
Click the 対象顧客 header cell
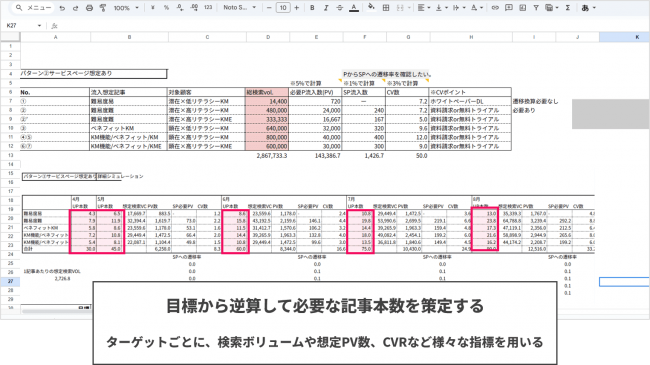[x=207, y=92]
